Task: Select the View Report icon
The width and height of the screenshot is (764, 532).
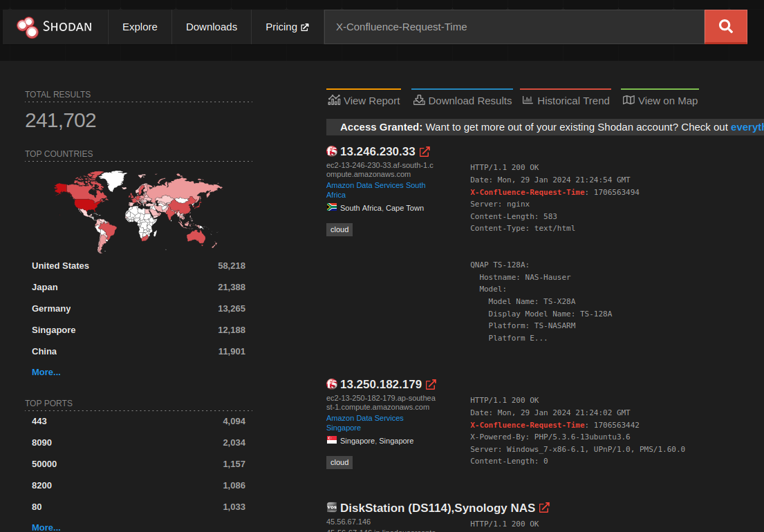Action: [x=334, y=99]
